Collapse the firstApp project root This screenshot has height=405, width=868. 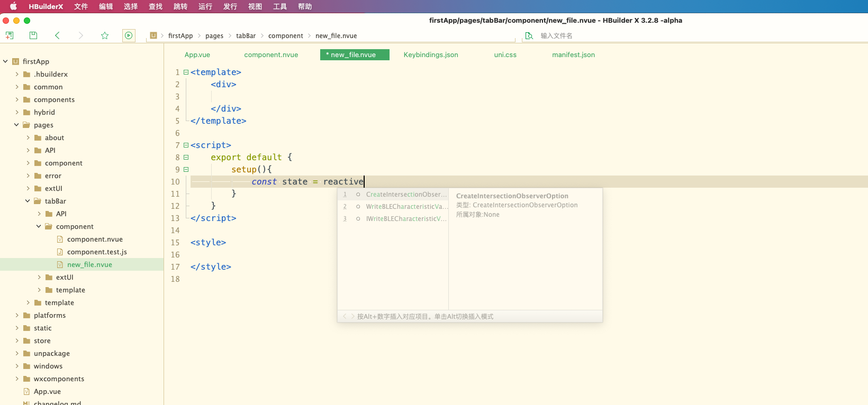click(5, 61)
